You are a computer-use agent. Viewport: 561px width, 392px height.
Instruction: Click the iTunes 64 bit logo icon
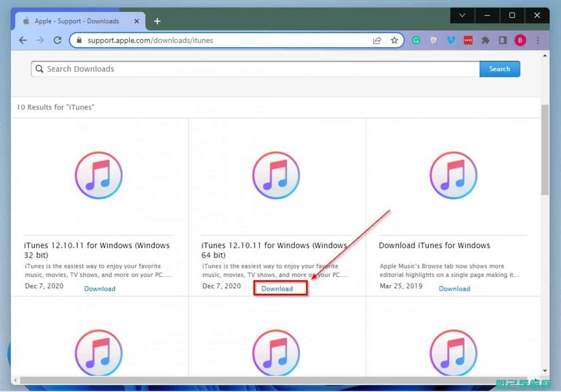[276, 175]
